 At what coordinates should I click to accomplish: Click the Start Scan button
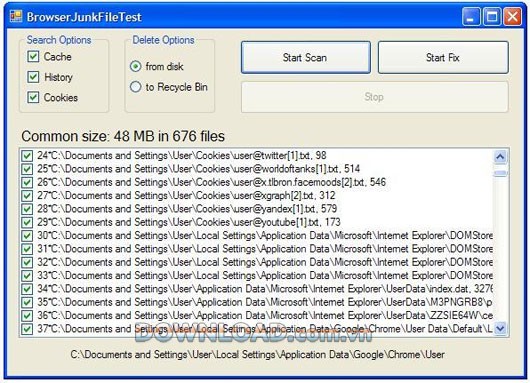306,57
